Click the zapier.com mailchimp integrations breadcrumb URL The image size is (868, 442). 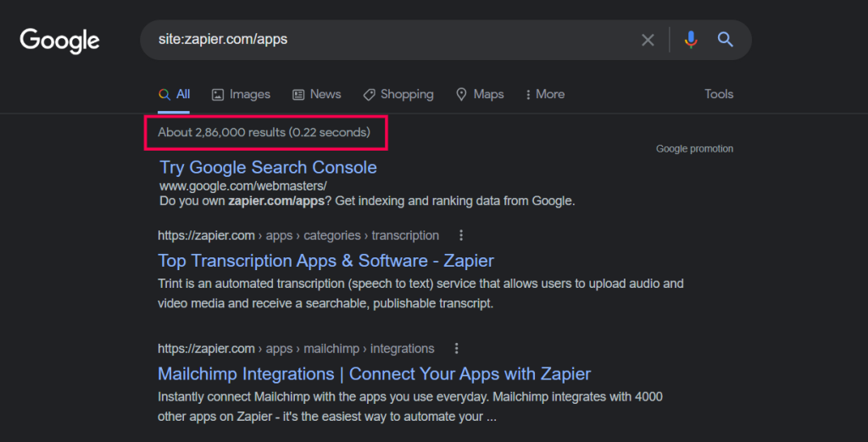[296, 349]
